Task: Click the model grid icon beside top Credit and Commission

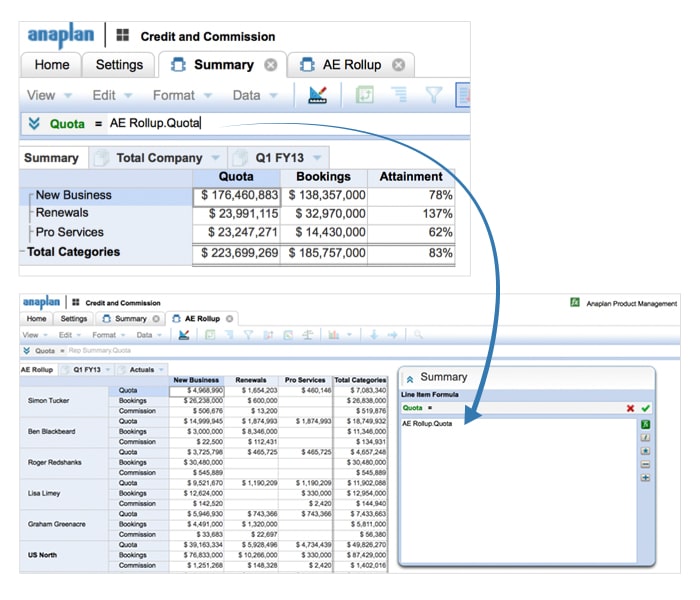Action: (123, 35)
